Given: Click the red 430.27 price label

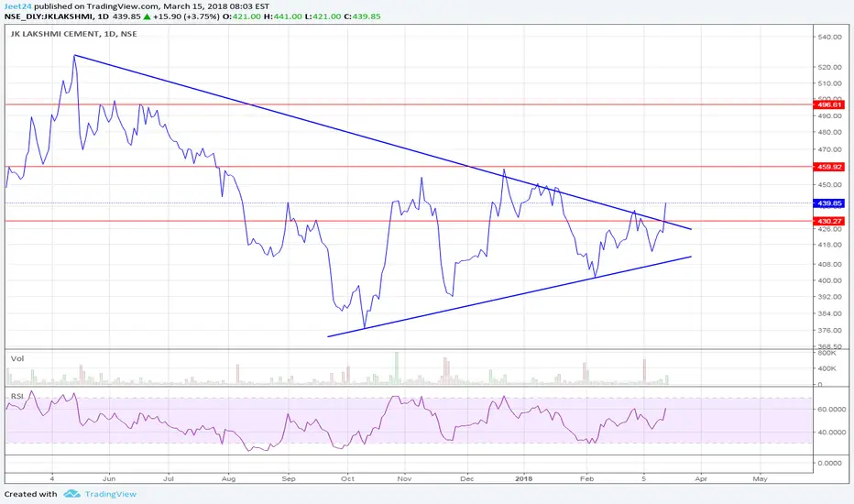Looking at the screenshot, I should click(829, 221).
